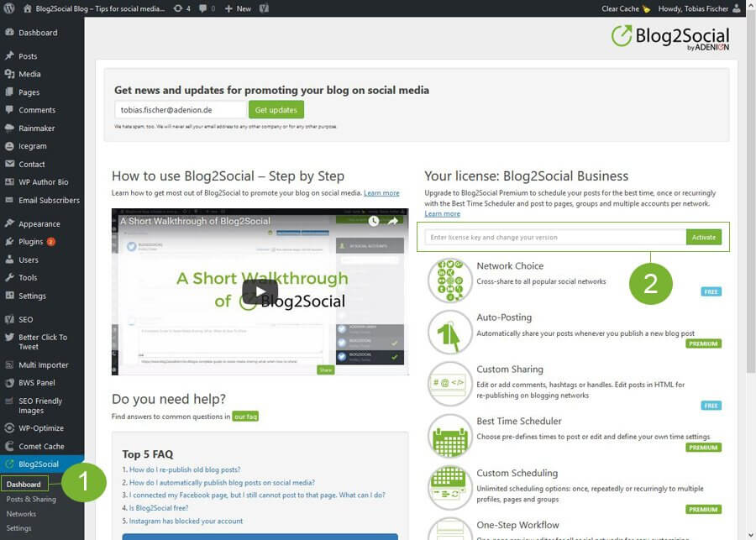Open the New content menu in admin bar
The width and height of the screenshot is (756, 540).
click(x=238, y=8)
